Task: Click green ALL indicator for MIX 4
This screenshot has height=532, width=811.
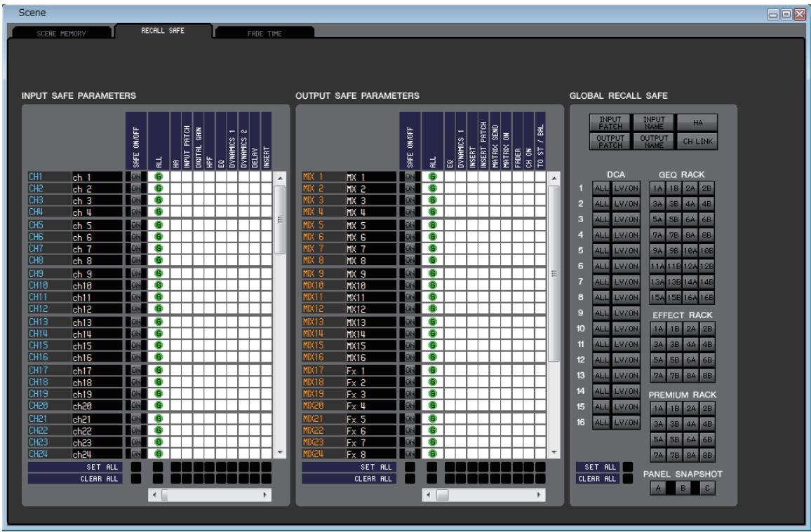Action: [433, 212]
